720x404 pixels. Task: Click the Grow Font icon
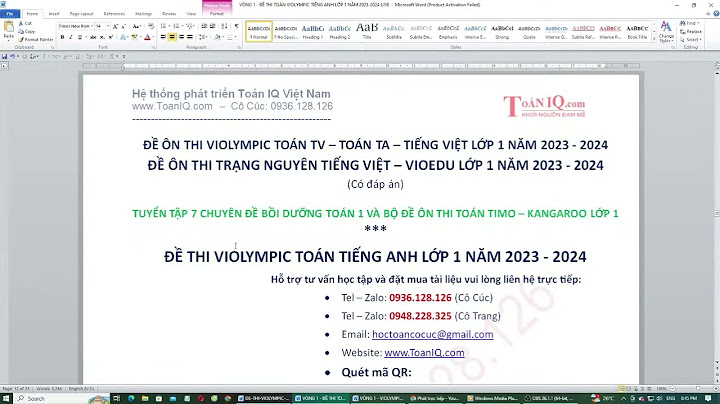(115, 27)
